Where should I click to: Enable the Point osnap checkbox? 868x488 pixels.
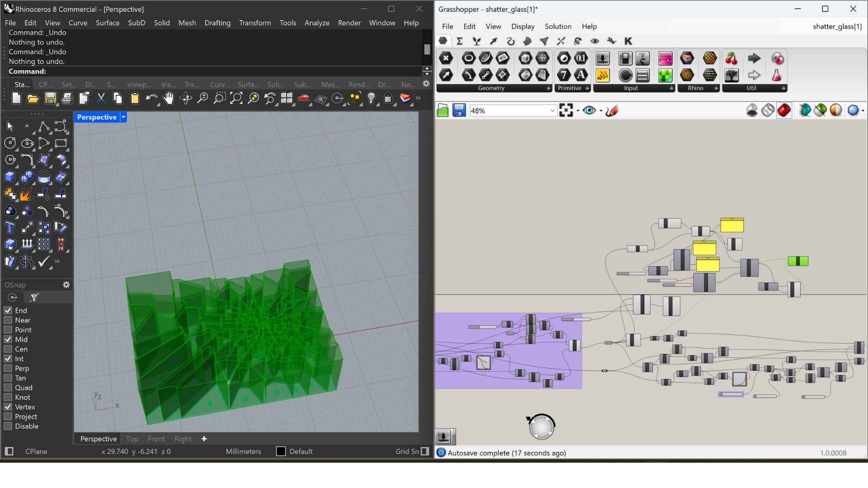pyautogui.click(x=8, y=330)
